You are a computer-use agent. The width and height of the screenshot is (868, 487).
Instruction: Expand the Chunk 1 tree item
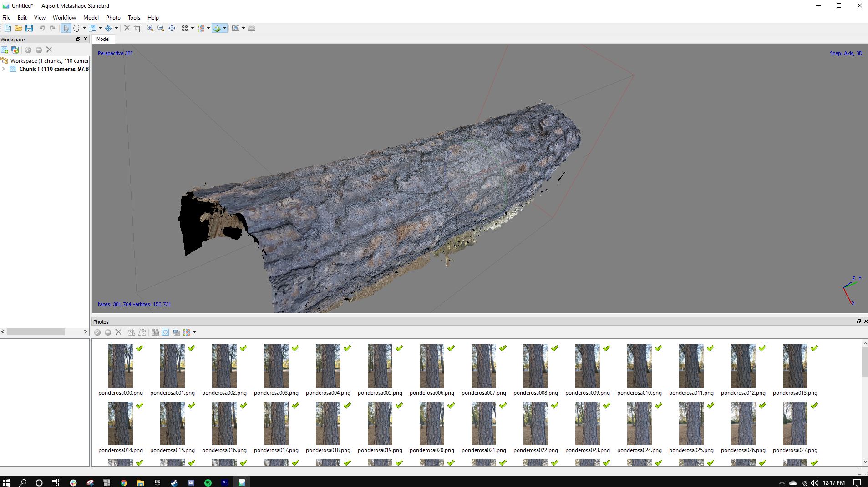(x=4, y=69)
